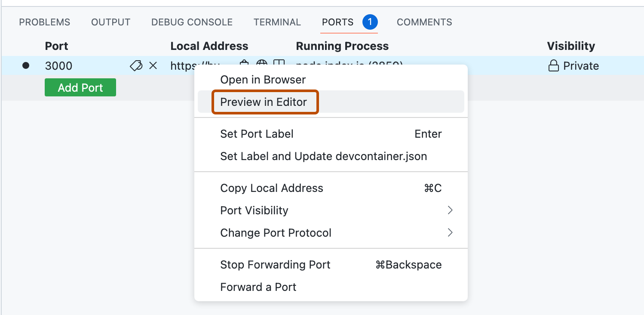Stop forwarding via the X icon on port row

(x=153, y=65)
